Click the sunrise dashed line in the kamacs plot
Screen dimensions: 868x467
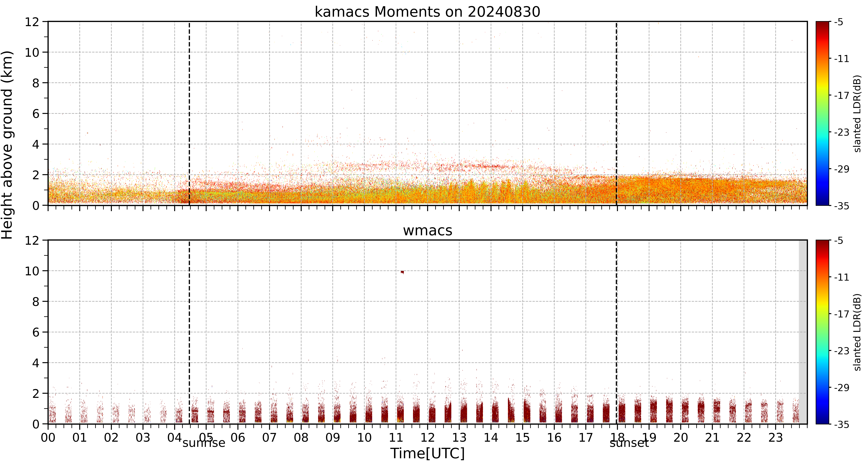(189, 114)
